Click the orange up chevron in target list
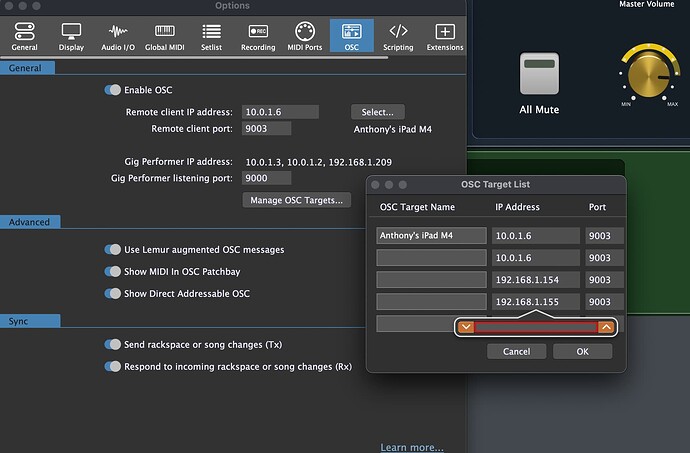 (606, 327)
